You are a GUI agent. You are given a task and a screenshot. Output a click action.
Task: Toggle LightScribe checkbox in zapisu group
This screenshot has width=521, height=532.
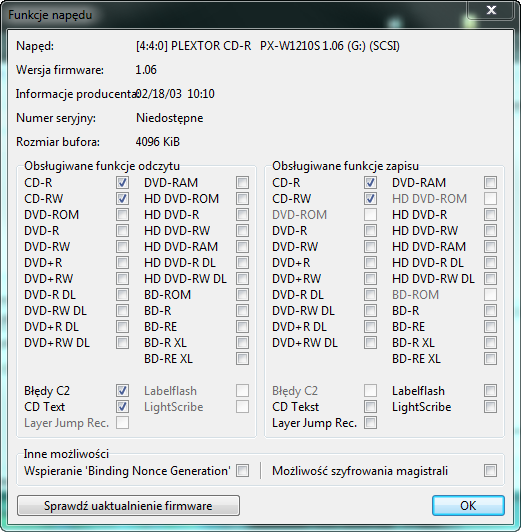click(x=490, y=406)
